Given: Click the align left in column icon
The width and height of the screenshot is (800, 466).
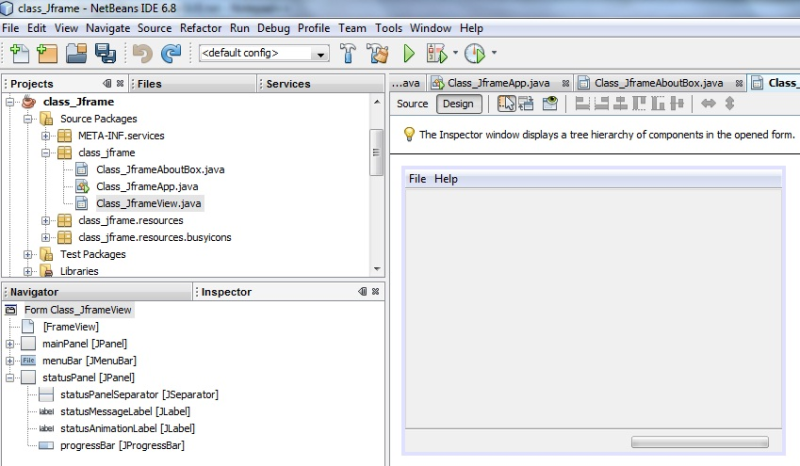Looking at the screenshot, I should (x=582, y=104).
